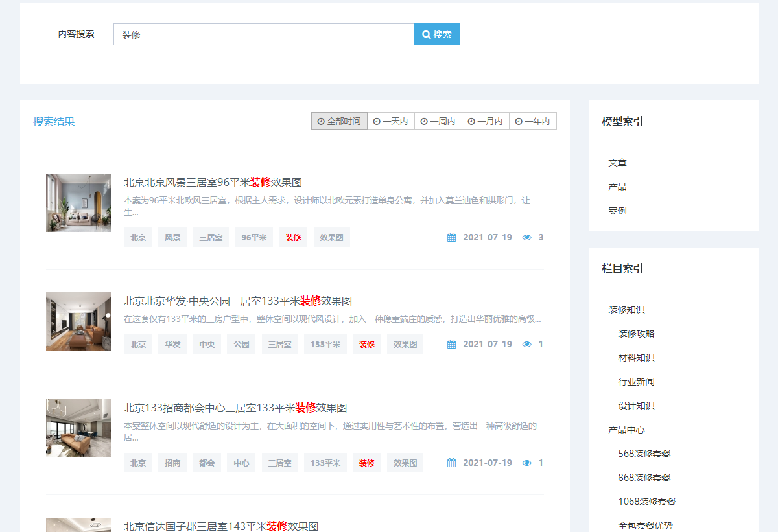Viewport: 778px width, 532px height.
Task: Open thumbnail of 招商都会中心 result
Action: 78,428
